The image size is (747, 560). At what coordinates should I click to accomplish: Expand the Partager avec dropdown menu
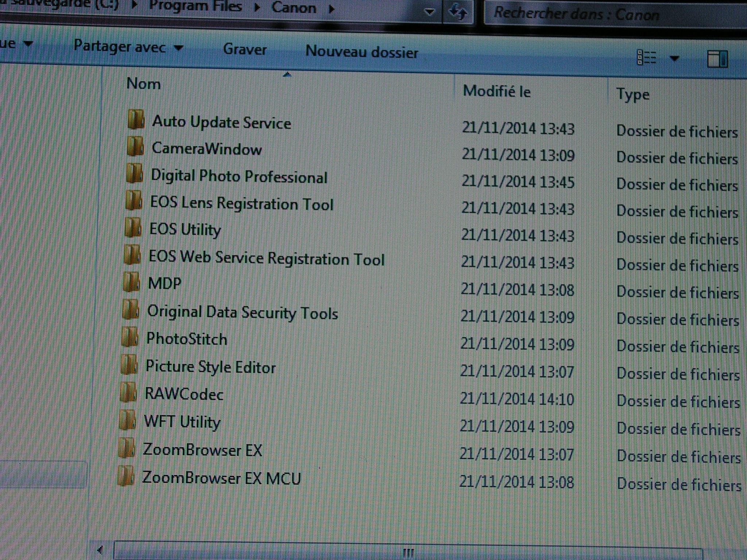tap(128, 47)
